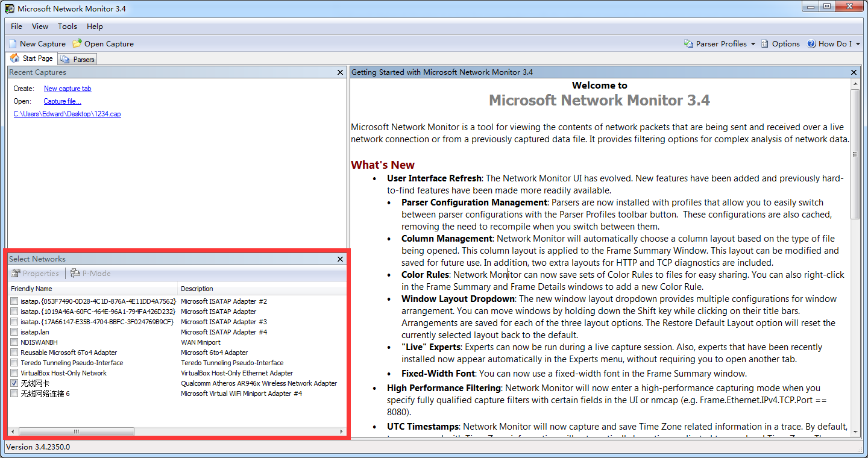Check the VirtualBox Host-Only Network adapter
Screen dimensions: 868x458
(13, 373)
